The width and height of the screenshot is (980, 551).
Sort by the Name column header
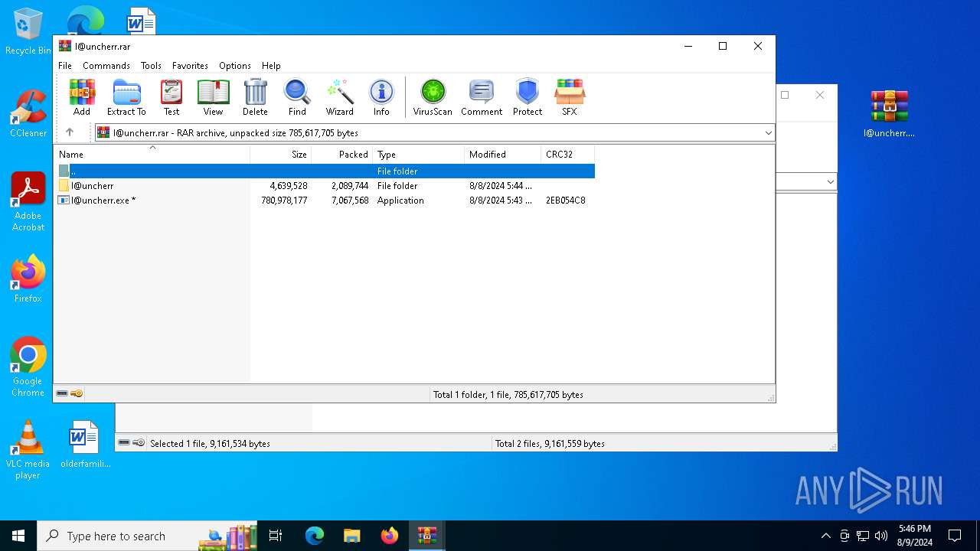[152, 154]
